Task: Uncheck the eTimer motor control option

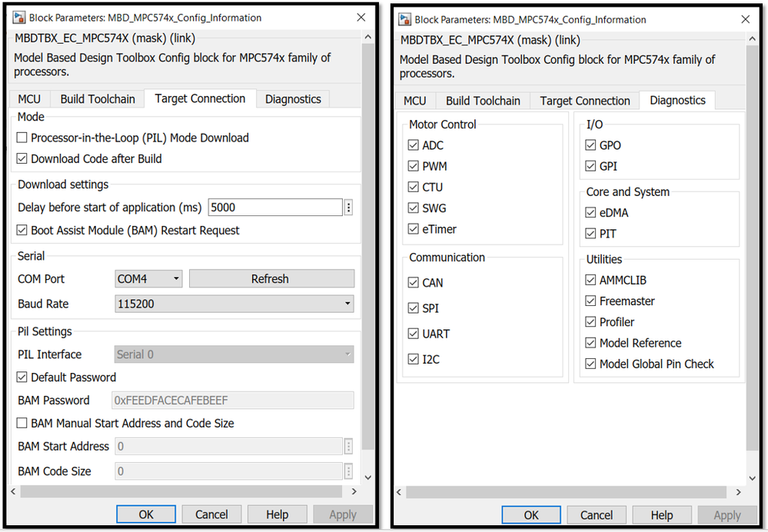Action: coord(414,229)
